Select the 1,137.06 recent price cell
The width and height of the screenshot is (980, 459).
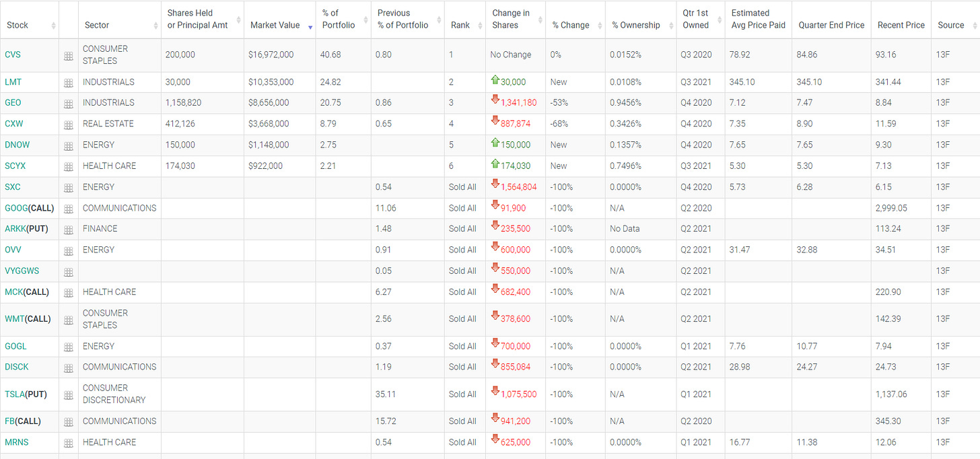(x=901, y=394)
